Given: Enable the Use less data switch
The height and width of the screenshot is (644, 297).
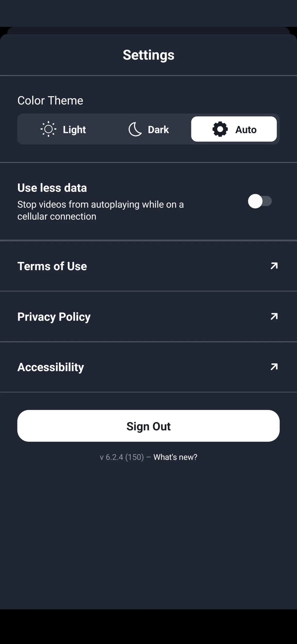Looking at the screenshot, I should click(x=260, y=201).
